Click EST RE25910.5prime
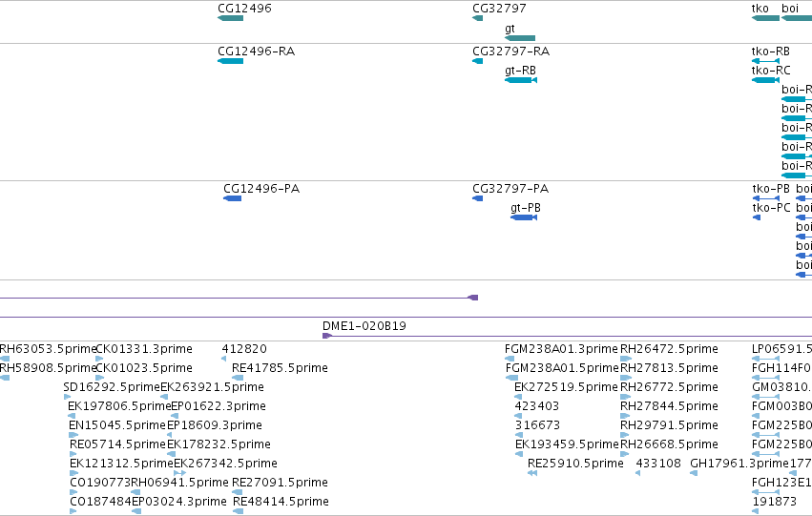Image resolution: width=812 pixels, height=516 pixels. (575, 464)
